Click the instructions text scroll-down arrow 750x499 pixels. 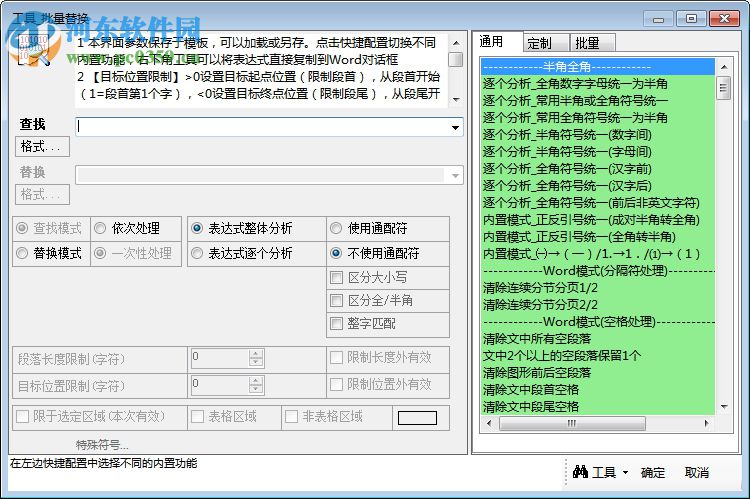pos(456,100)
